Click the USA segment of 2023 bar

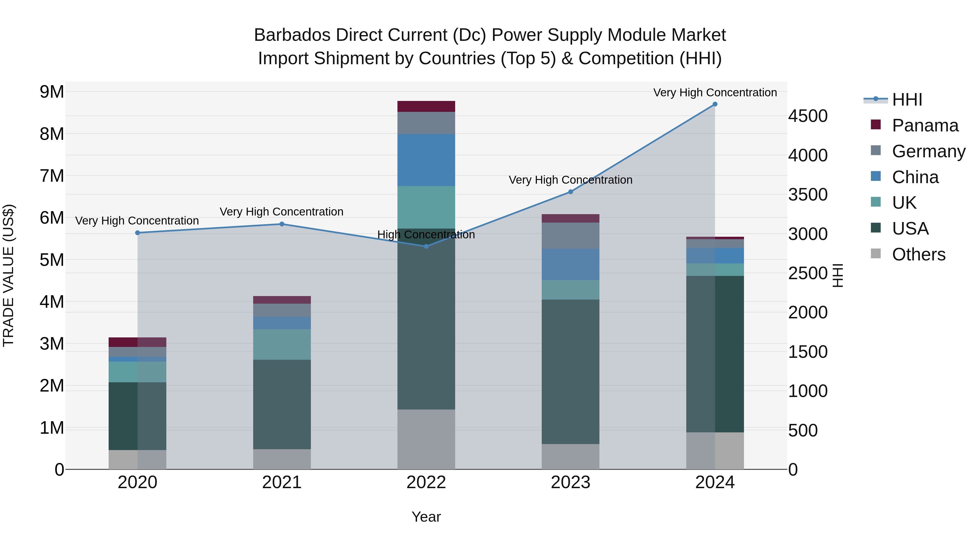(571, 372)
